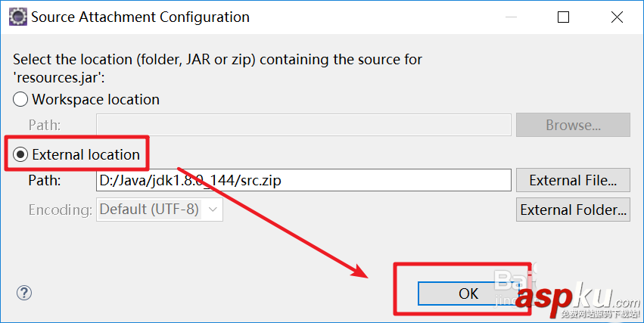Maximize the Source Attachment Configuration dialog
The width and height of the screenshot is (644, 323).
click(563, 17)
